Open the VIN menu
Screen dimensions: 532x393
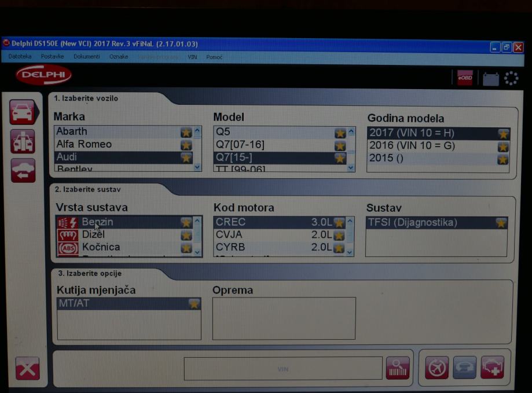click(x=192, y=57)
